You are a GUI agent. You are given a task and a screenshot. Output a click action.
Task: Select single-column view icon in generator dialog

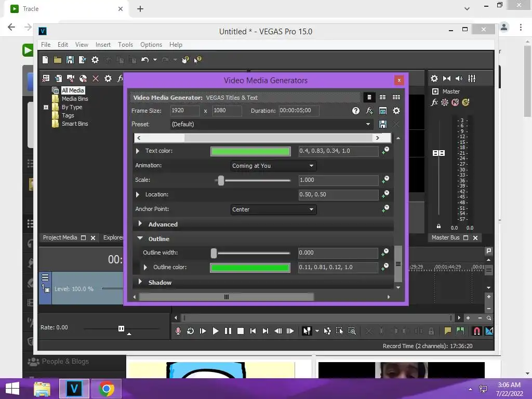click(369, 97)
